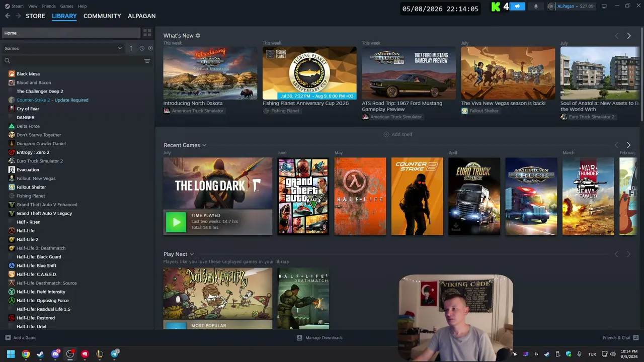The height and width of the screenshot is (362, 644).
Task: Click the Steam icon in system tray
Action: [x=547, y=354]
